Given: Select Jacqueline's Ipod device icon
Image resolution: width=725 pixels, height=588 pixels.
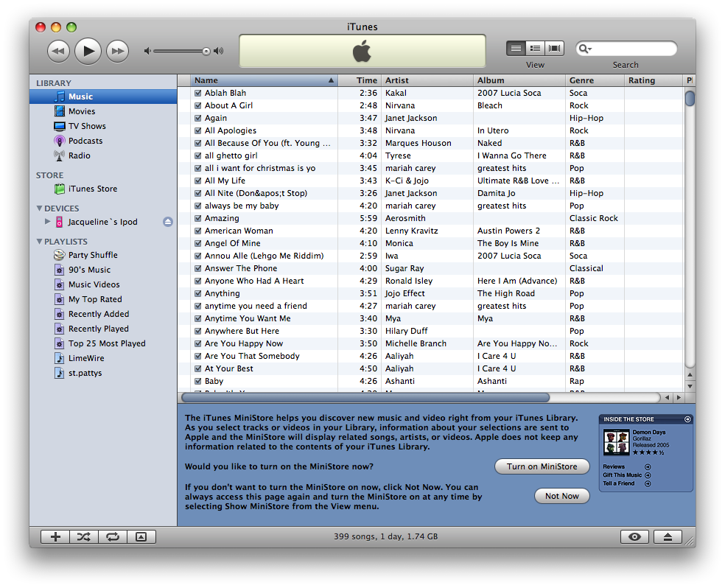Looking at the screenshot, I should (59, 222).
